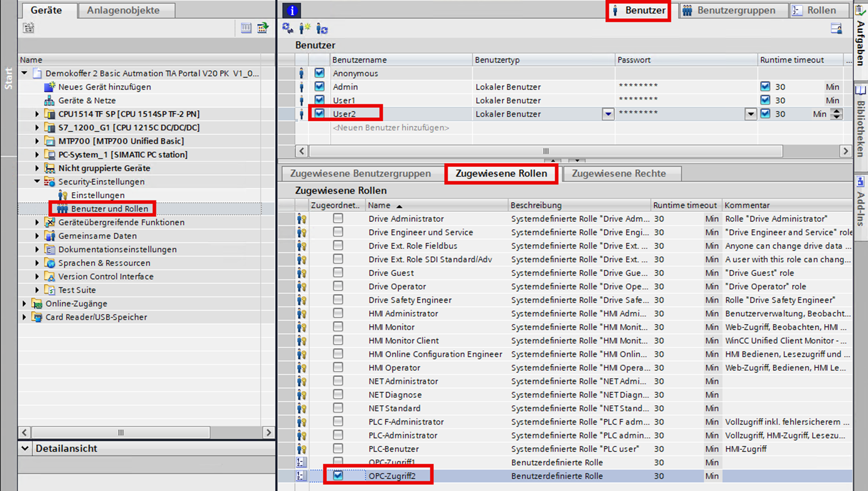Open the Passwort dropdown for User2
This screenshot has width=868, height=491.
click(751, 114)
